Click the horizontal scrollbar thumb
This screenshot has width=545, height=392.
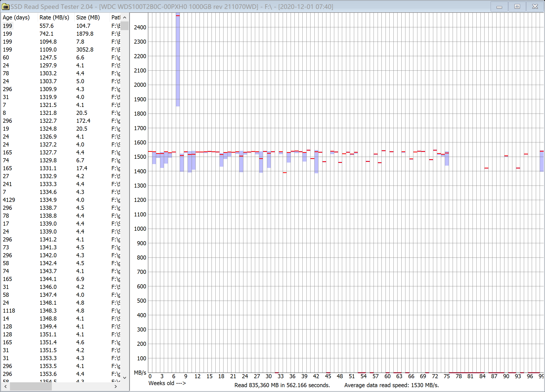pos(31,386)
